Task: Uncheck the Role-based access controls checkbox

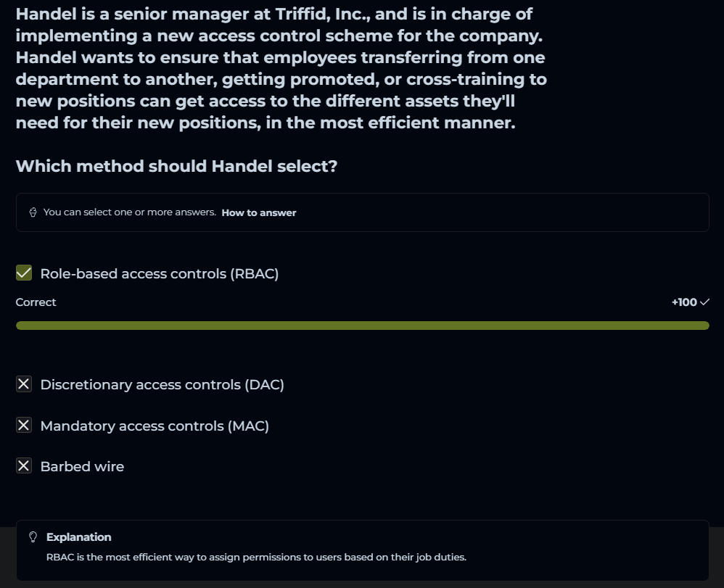Action: 24,273
